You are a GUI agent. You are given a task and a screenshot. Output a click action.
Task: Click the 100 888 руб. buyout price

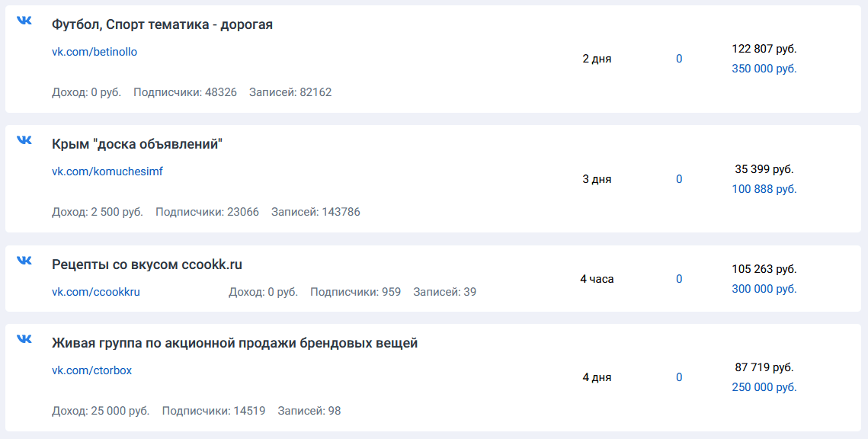[764, 189]
